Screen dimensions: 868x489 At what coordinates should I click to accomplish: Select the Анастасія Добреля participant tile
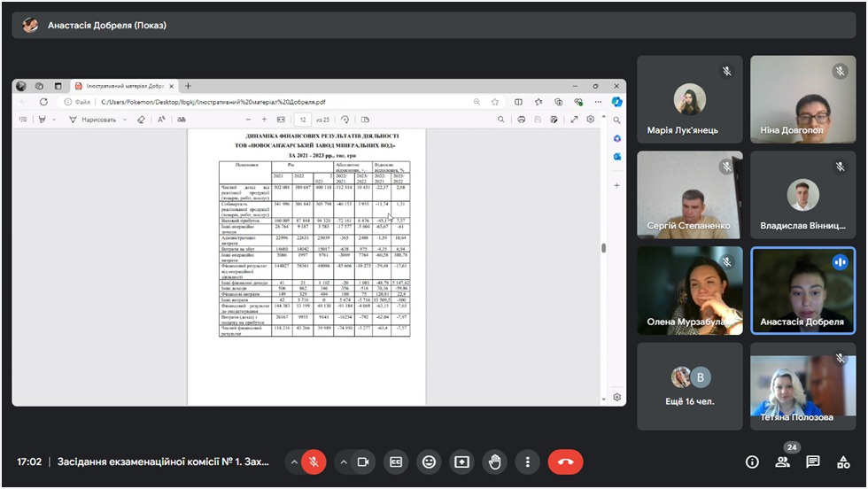pos(802,291)
